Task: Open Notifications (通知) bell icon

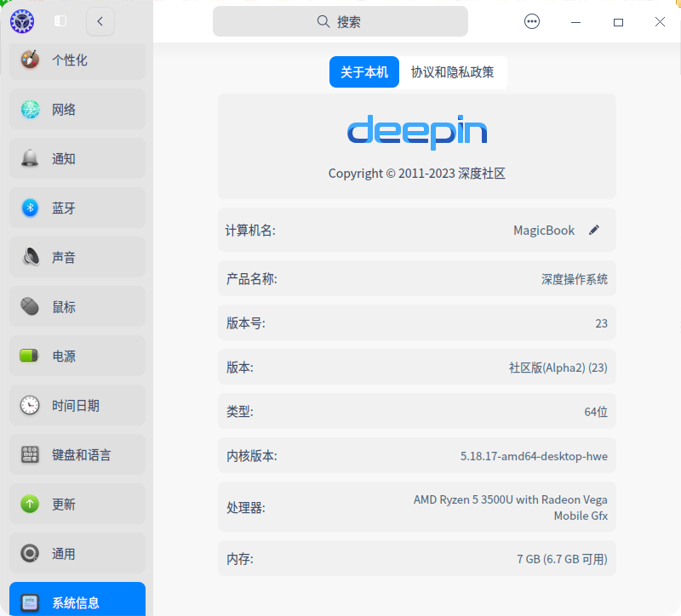Action: pos(30,158)
